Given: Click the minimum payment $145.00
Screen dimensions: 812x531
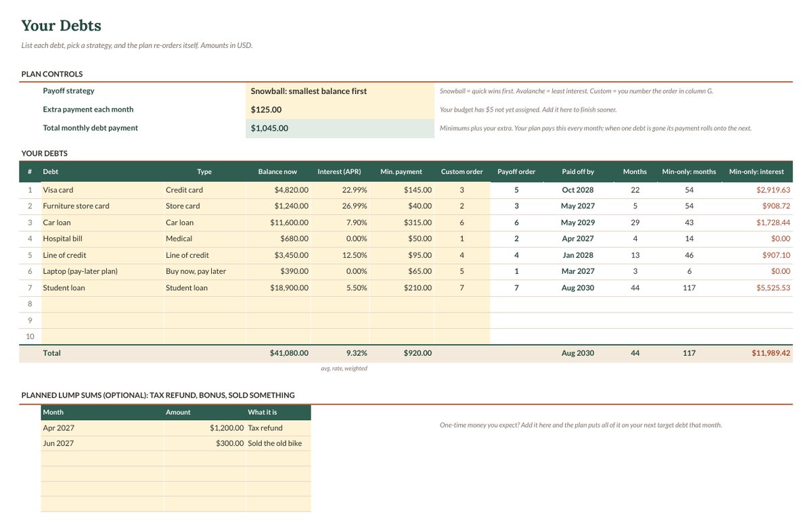Looking at the screenshot, I should pos(402,190).
